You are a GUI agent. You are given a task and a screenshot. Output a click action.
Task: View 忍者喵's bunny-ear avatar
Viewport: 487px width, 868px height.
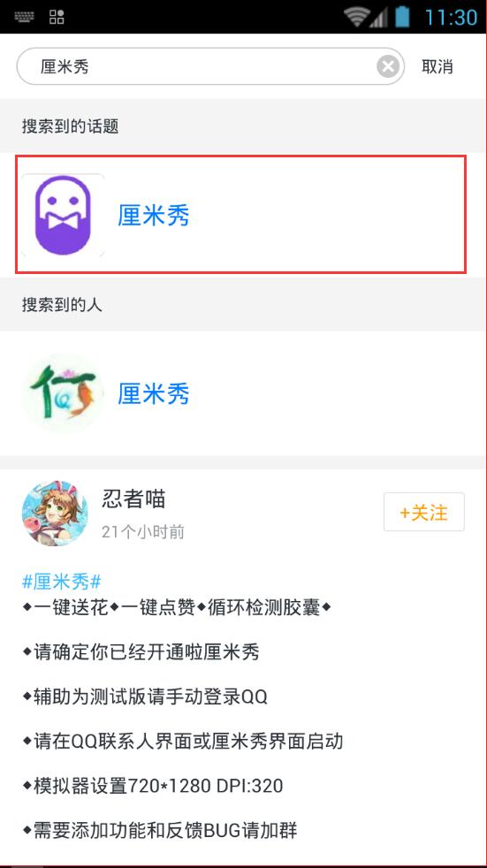pos(55,513)
